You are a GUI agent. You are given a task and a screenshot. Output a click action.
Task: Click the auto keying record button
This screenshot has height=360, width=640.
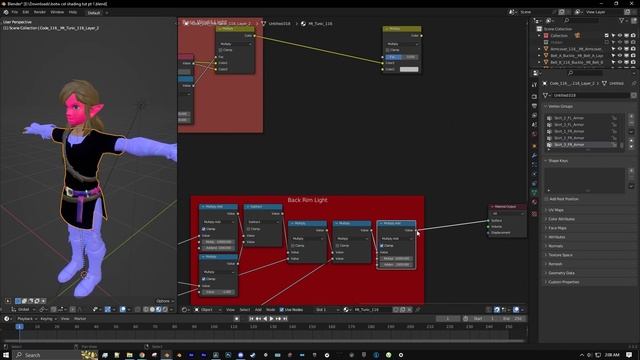[236, 319]
